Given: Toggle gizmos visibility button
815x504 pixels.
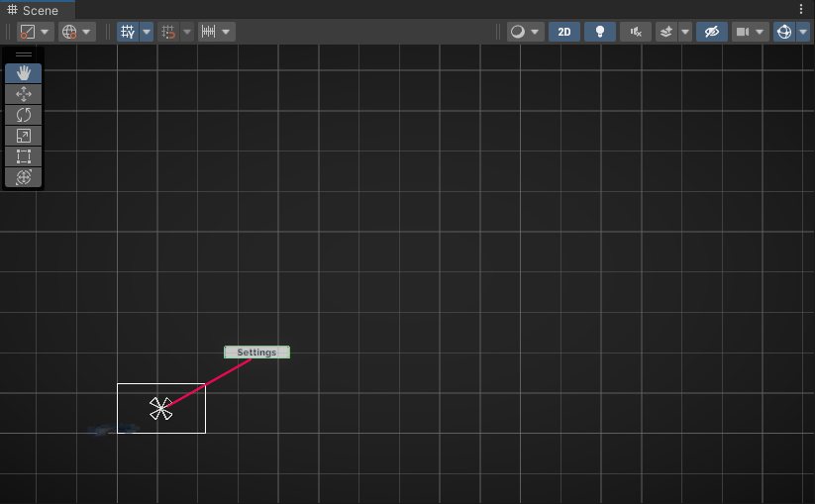Looking at the screenshot, I should pyautogui.click(x=784, y=32).
